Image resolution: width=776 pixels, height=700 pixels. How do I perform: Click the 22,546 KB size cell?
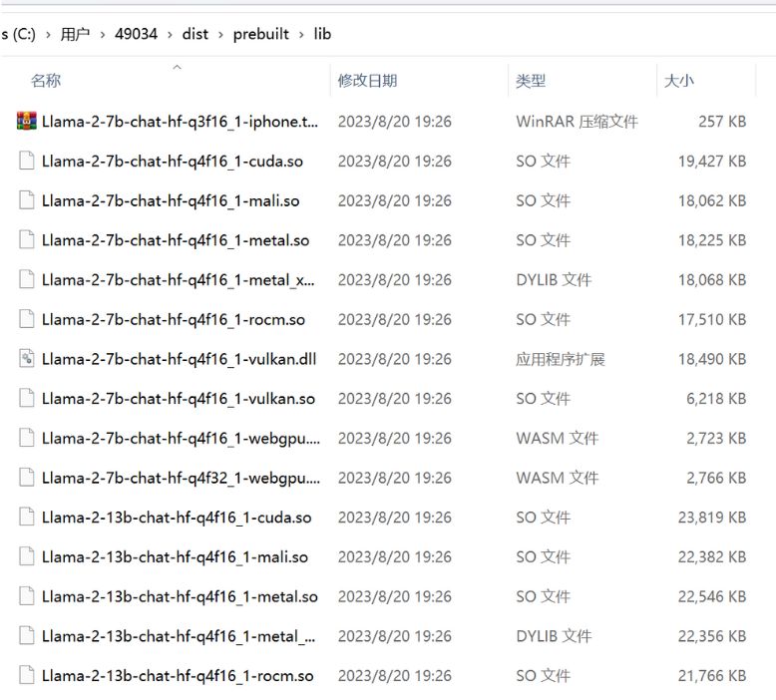click(712, 596)
